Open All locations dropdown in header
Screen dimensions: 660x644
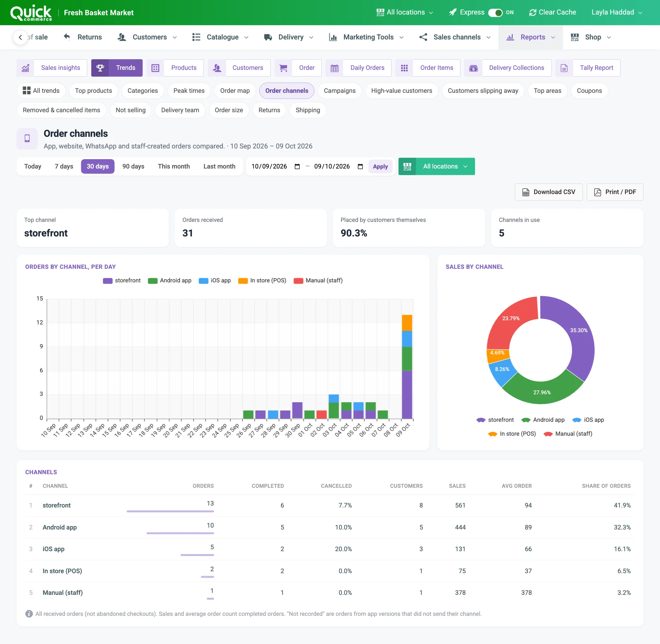[x=405, y=13]
